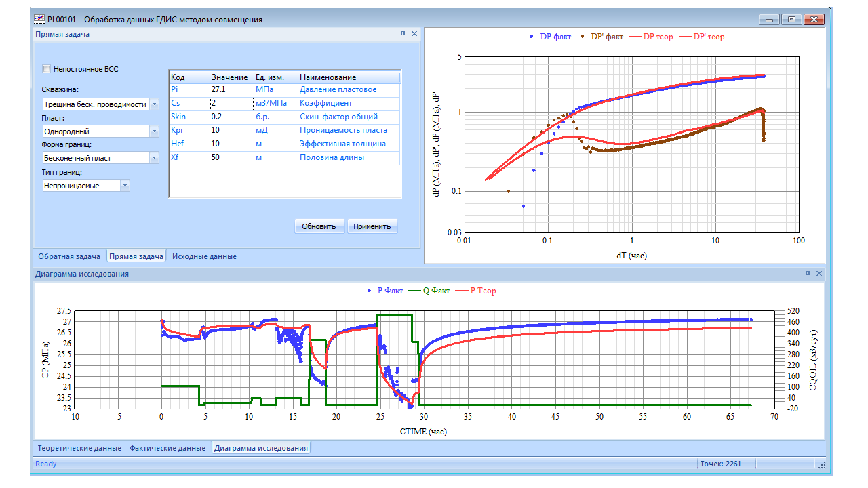This screenshot has height=488, width=868.
Task: Enable the Непостоянное ВСС checkbox
Action: 47,69
